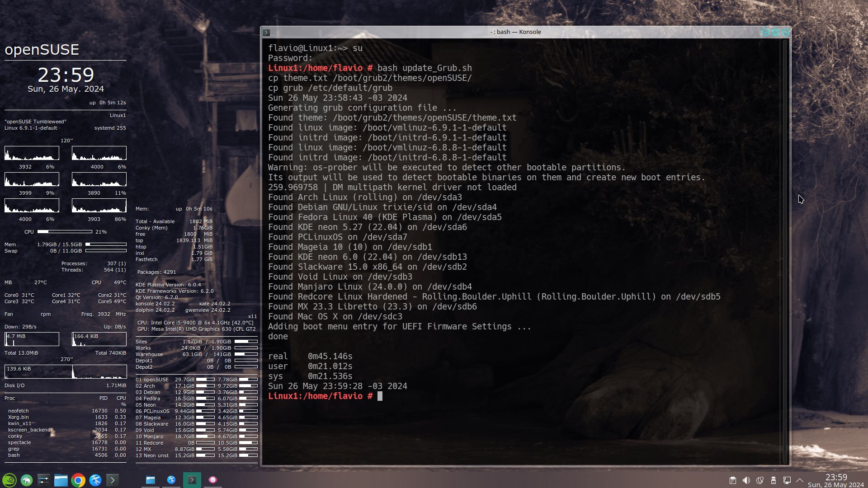
Task: Click '13 Neon unst' partition row in Conky
Action: pos(197,455)
